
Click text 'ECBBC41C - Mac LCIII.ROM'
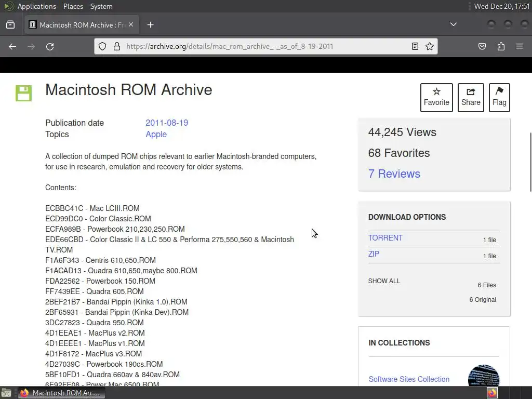pos(92,208)
